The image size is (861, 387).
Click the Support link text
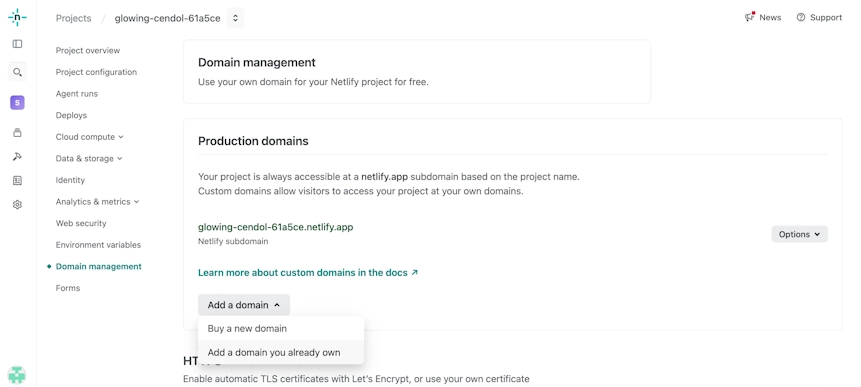tap(826, 18)
